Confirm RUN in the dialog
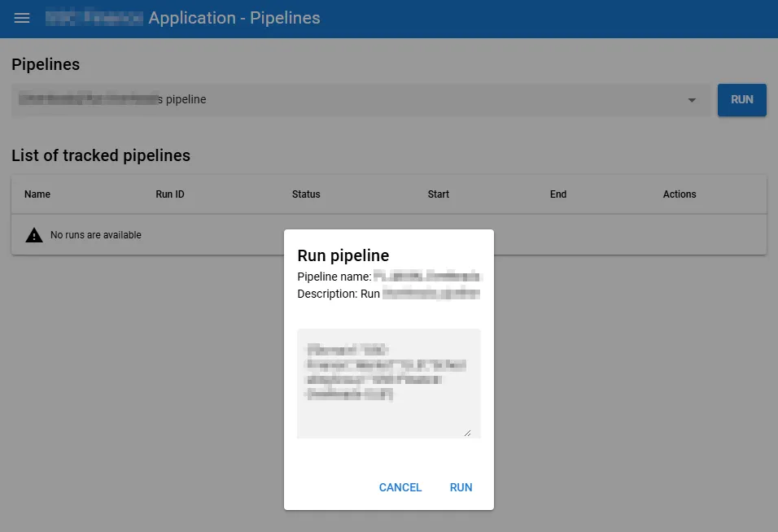 pos(461,487)
